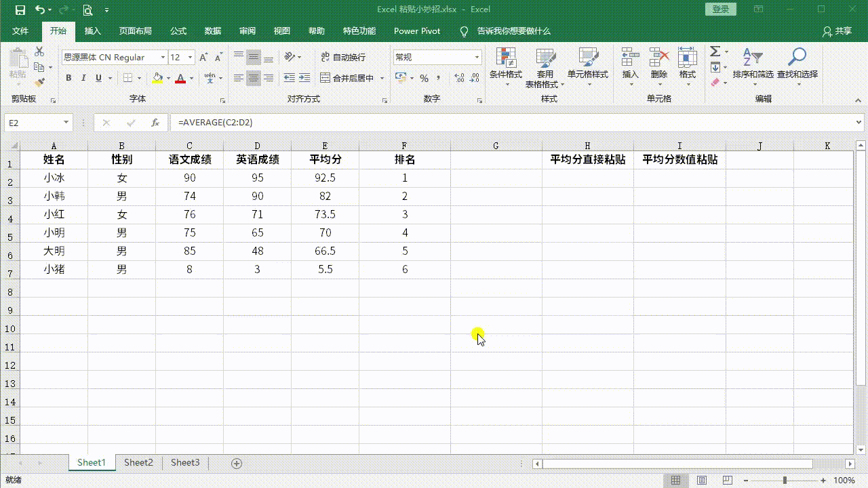Open the 排序和筛选 sort and filter menu
Screen dimensions: 868x488
click(753, 66)
